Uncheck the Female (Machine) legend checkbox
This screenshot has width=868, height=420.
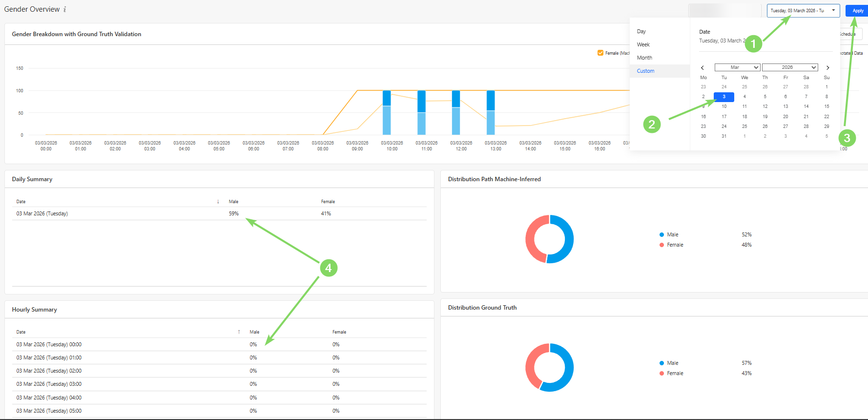click(600, 53)
